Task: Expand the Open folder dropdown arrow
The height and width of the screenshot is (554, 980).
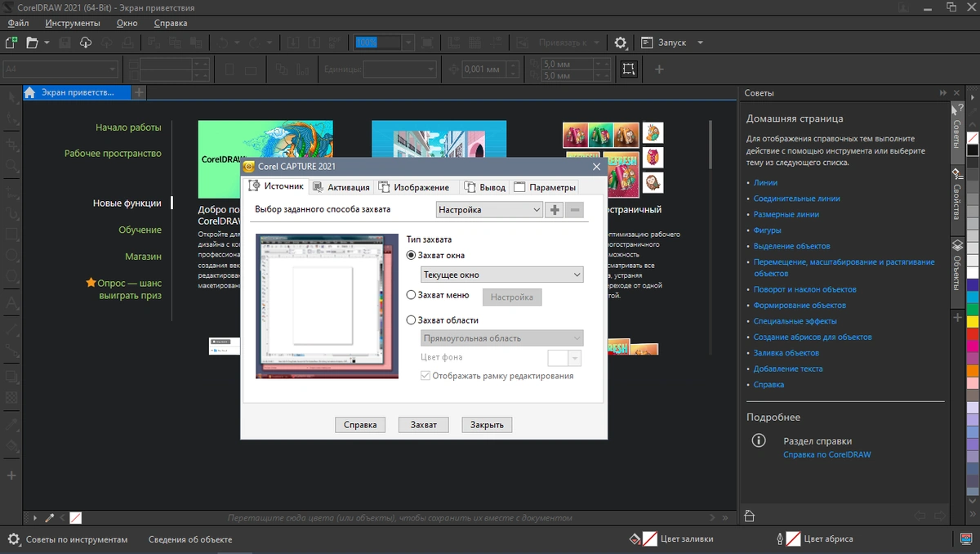Action: click(47, 42)
